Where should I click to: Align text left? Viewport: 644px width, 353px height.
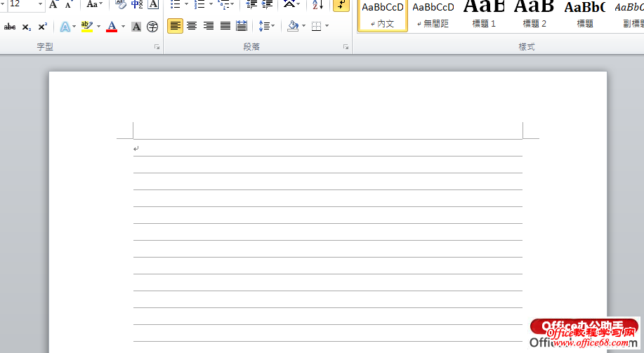point(176,26)
